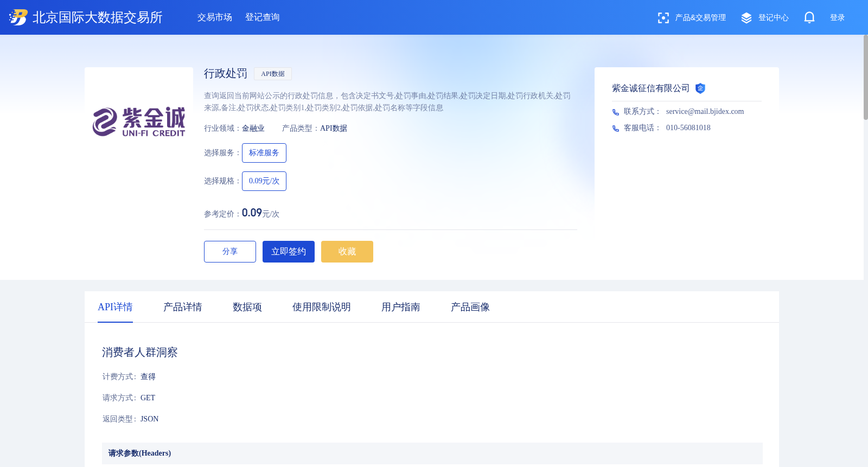
Task: Click the 返回类型 JSON value
Action: click(x=150, y=419)
